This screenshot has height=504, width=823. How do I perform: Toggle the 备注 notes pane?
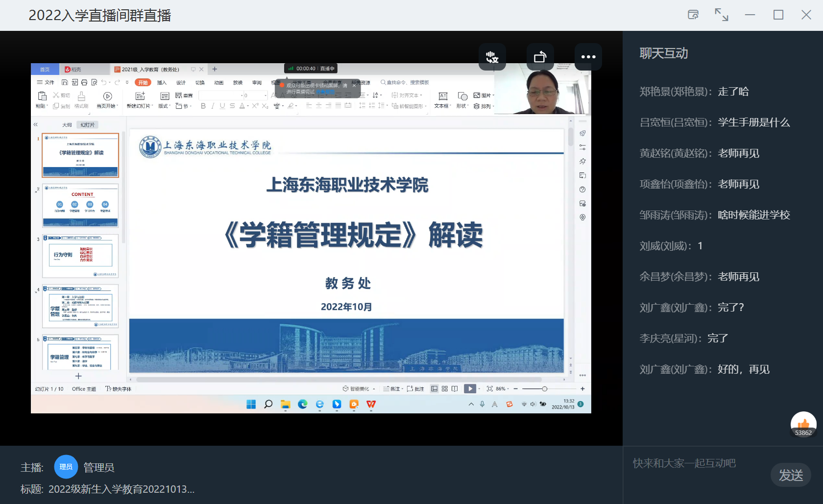(392, 388)
